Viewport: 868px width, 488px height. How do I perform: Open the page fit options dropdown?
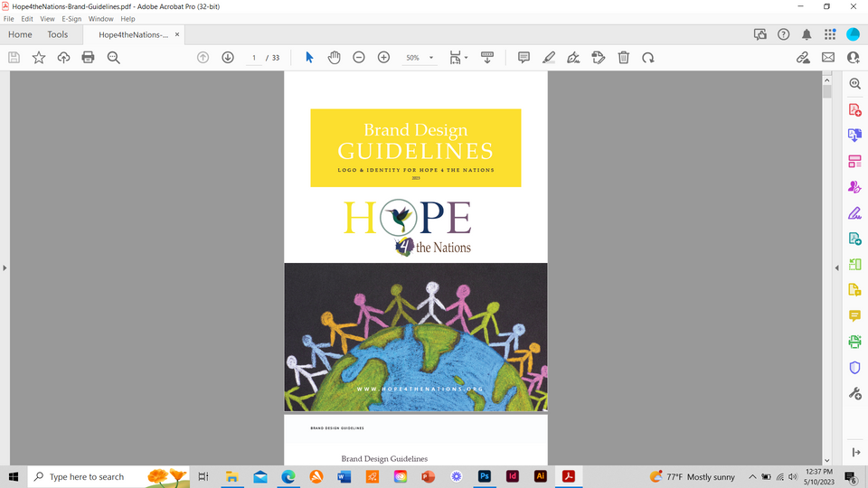point(458,58)
